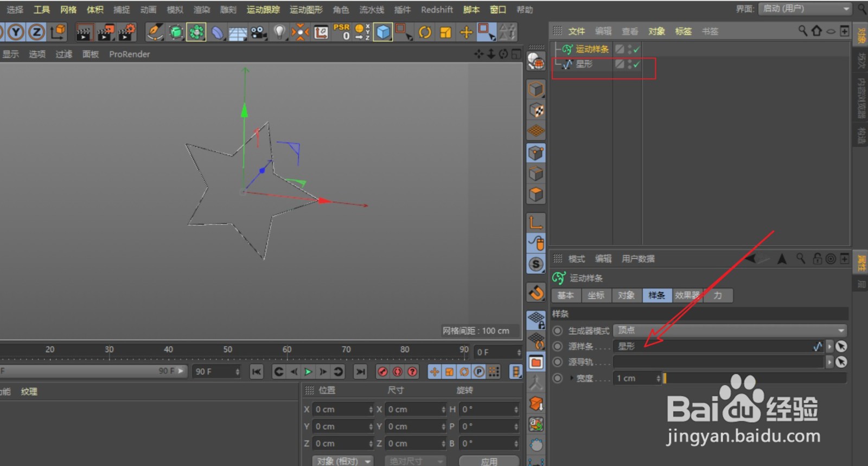The width and height of the screenshot is (868, 466).
Task: Click the record keyframe button
Action: click(382, 372)
